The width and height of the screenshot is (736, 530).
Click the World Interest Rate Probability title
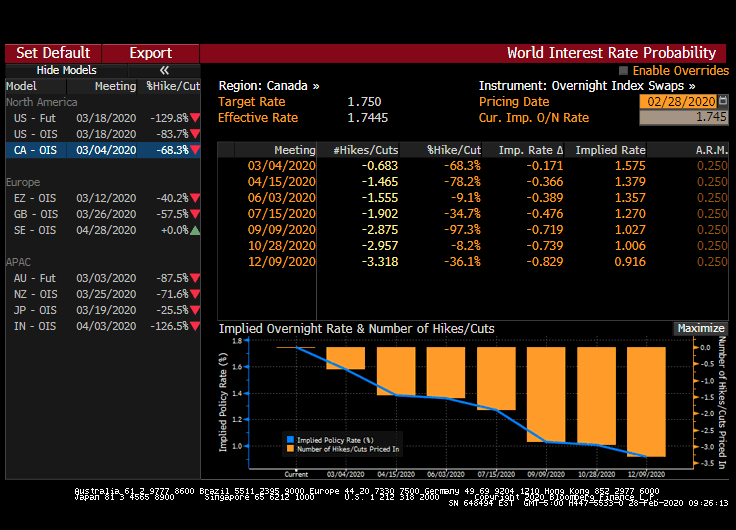tap(611, 53)
